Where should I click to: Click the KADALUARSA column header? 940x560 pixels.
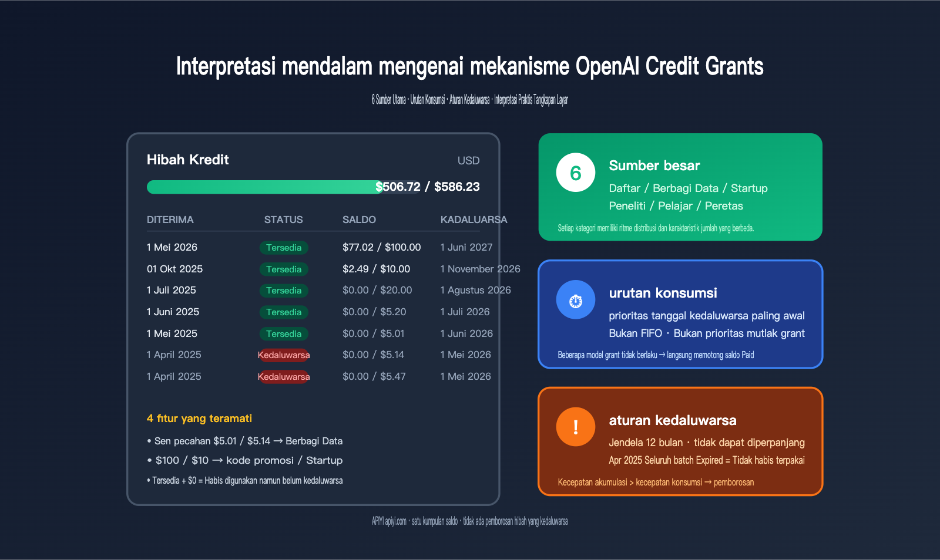474,220
